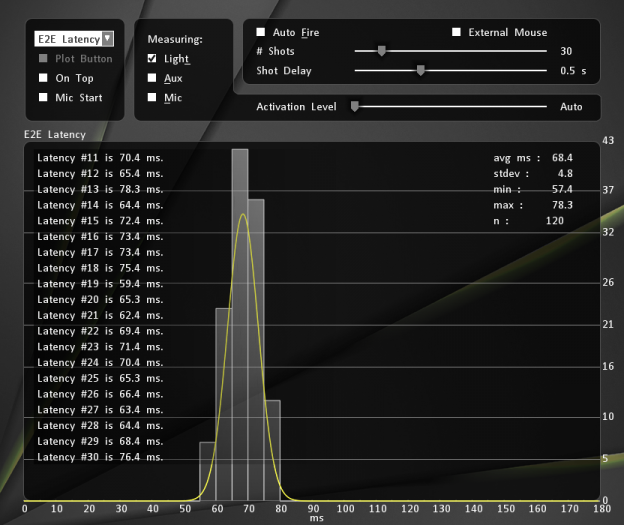624x525 pixels.
Task: Click the Shot Delay slider handle
Action: point(420,71)
